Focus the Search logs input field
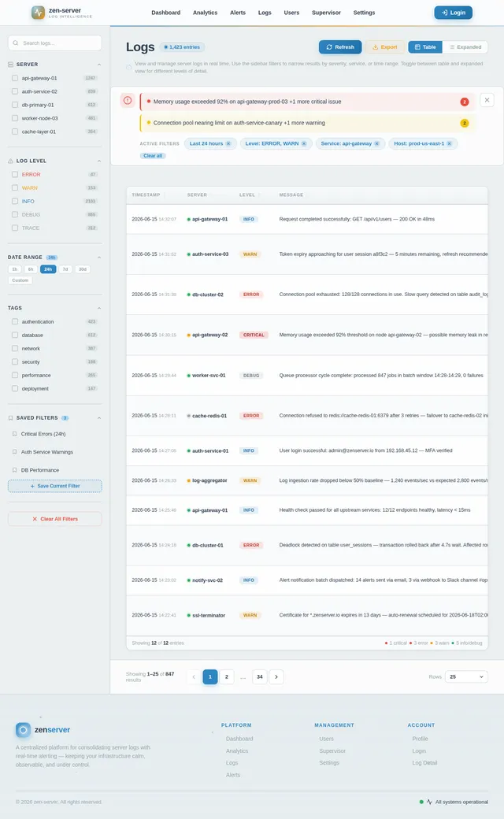This screenshot has width=504, height=819. (55, 43)
